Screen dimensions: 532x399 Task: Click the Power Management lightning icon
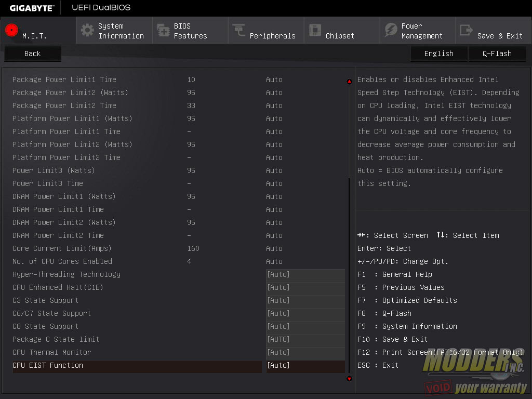[391, 30]
